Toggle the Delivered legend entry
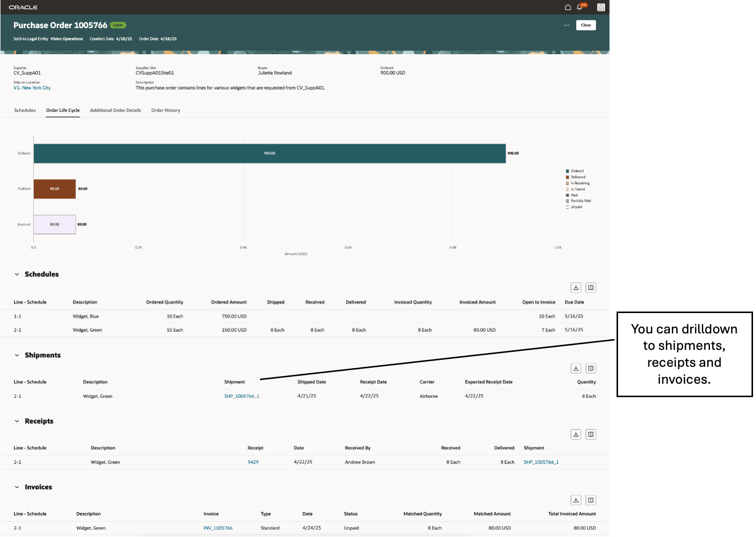The height and width of the screenshot is (537, 756). [578, 177]
